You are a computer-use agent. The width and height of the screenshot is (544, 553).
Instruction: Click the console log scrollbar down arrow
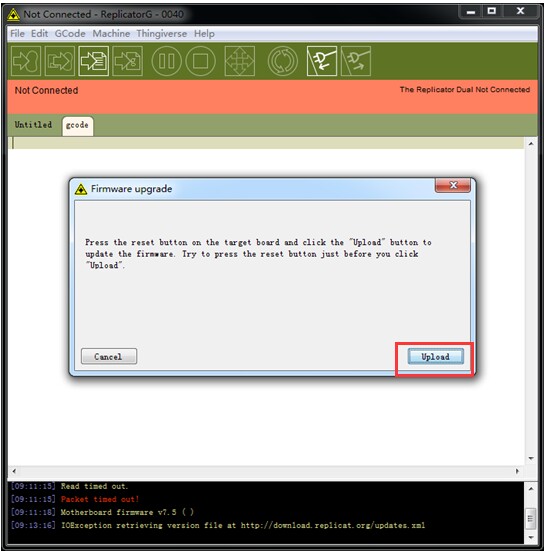pyautogui.click(x=531, y=537)
